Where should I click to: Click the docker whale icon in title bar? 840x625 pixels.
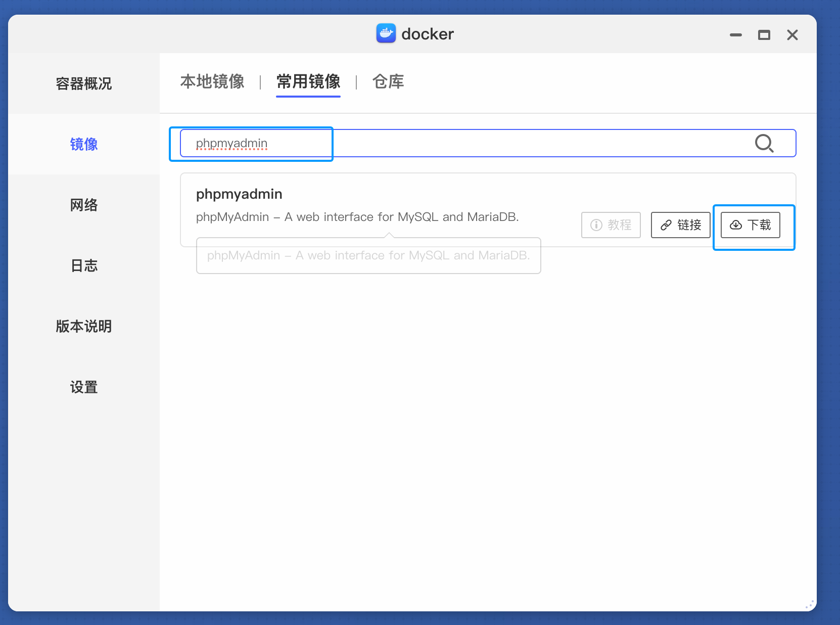386,33
